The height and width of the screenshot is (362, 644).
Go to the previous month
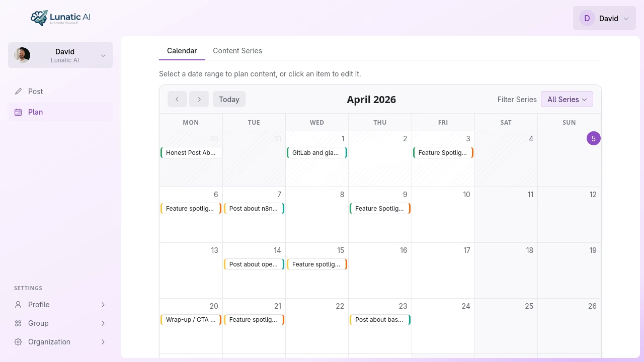[177, 100]
